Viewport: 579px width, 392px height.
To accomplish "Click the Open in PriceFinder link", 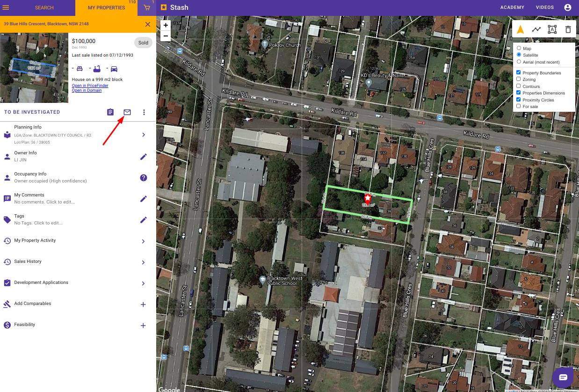I will (90, 86).
